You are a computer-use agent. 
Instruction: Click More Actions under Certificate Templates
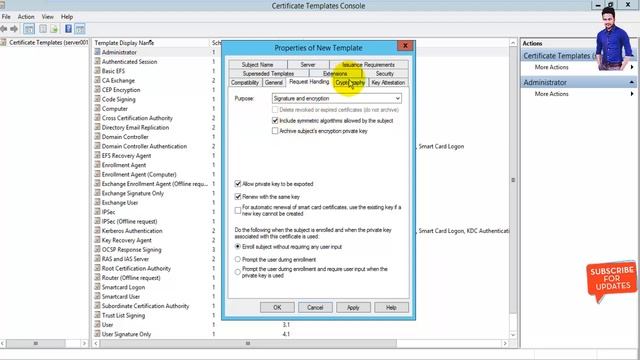coord(551,67)
